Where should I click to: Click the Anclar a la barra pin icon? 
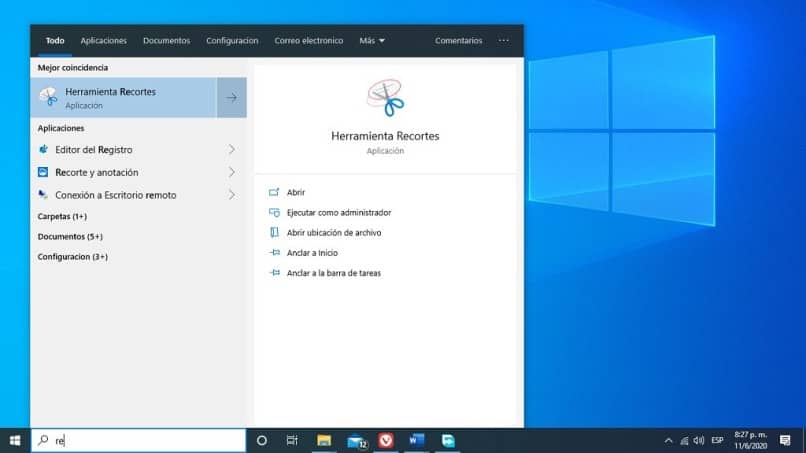tap(274, 273)
